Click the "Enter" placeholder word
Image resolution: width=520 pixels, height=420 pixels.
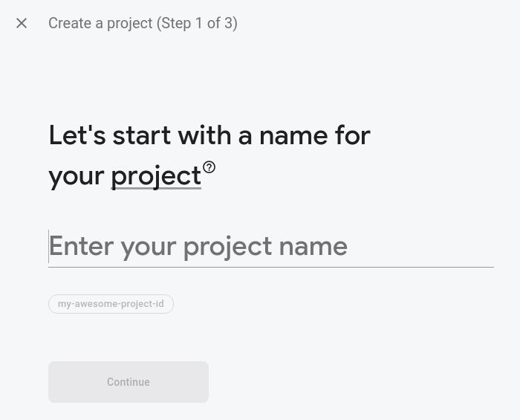click(x=81, y=247)
